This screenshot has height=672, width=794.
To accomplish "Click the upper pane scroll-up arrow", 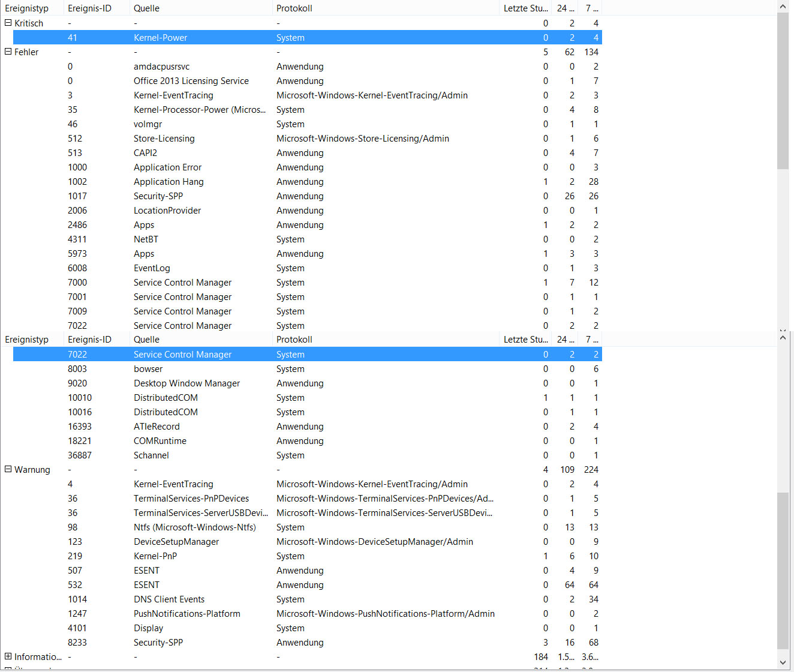I will 783,6.
